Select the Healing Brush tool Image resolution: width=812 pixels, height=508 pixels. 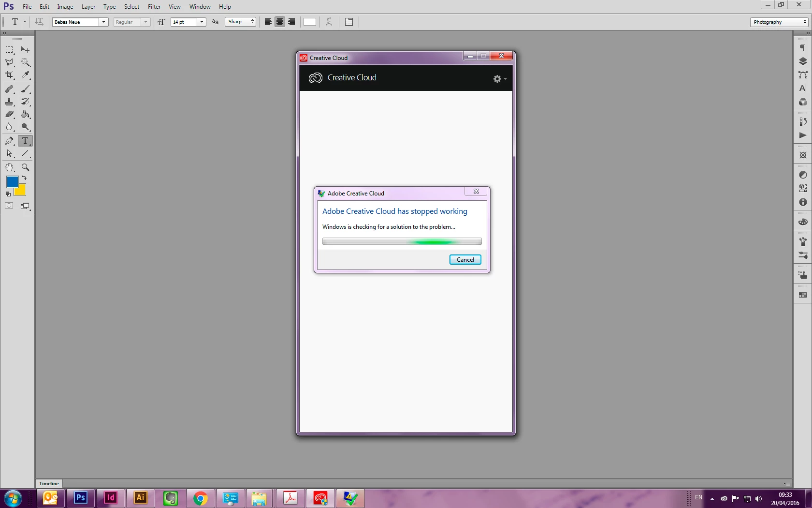(9, 89)
